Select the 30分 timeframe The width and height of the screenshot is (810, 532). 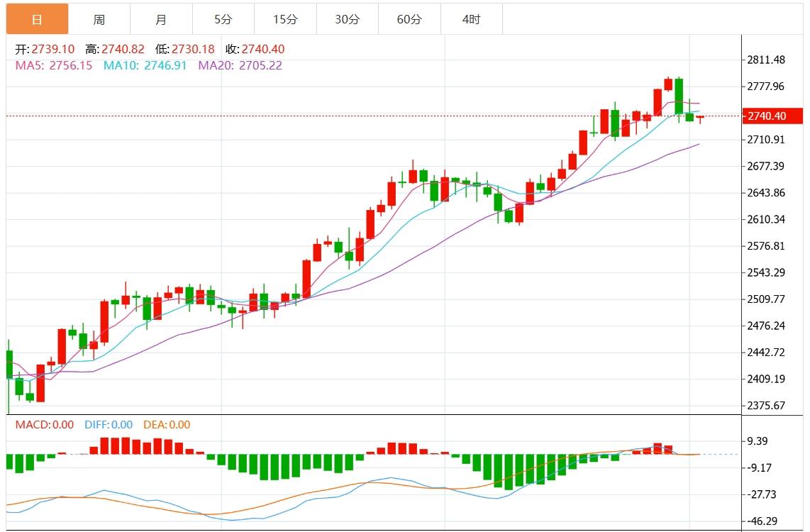(347, 19)
